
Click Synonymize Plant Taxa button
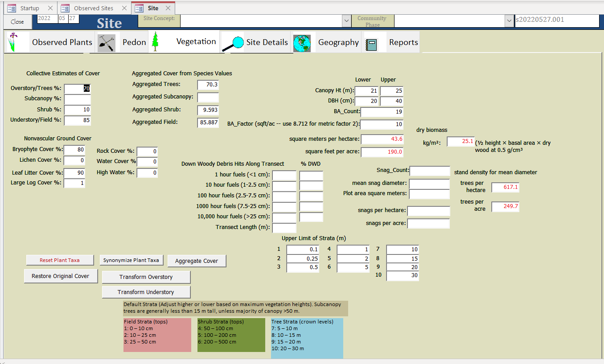(131, 260)
